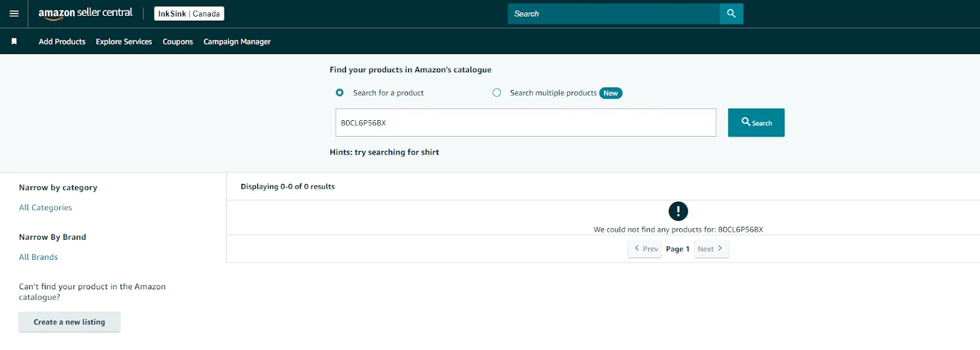The image size is (980, 350).
Task: Select 'Search for a product' radio option
Action: 339,93
